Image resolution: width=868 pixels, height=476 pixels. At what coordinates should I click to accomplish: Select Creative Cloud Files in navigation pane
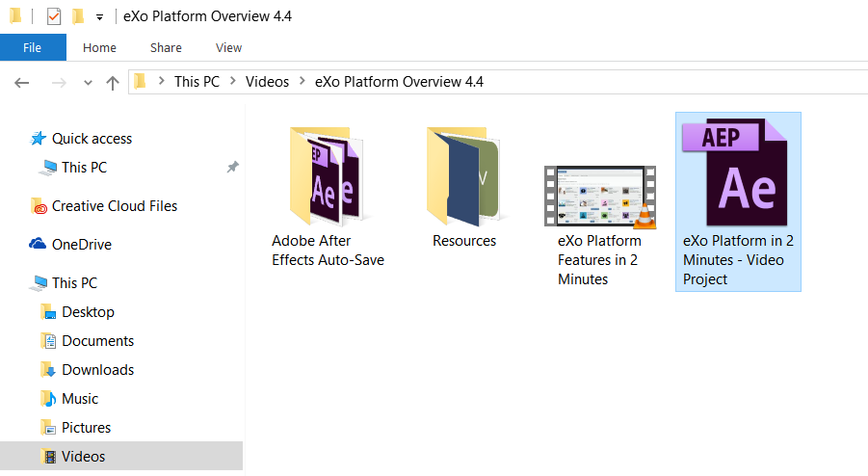(x=115, y=206)
